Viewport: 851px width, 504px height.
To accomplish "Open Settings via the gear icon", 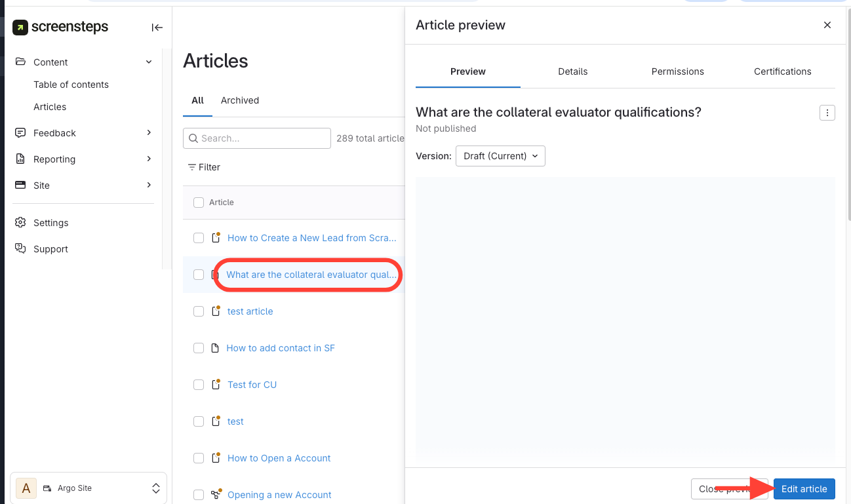I will pyautogui.click(x=20, y=223).
